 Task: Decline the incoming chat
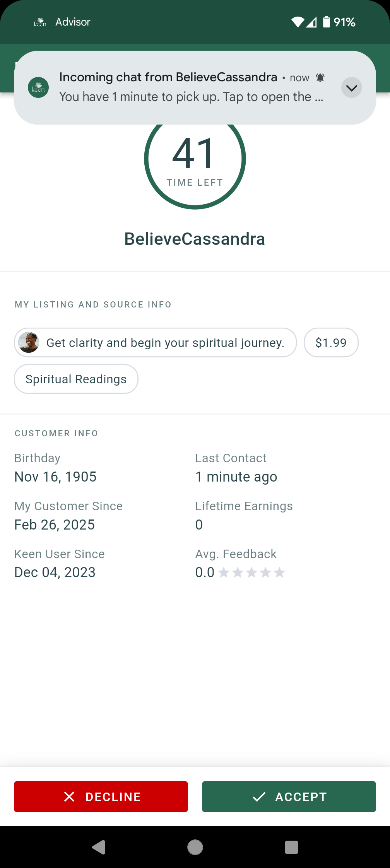101,796
